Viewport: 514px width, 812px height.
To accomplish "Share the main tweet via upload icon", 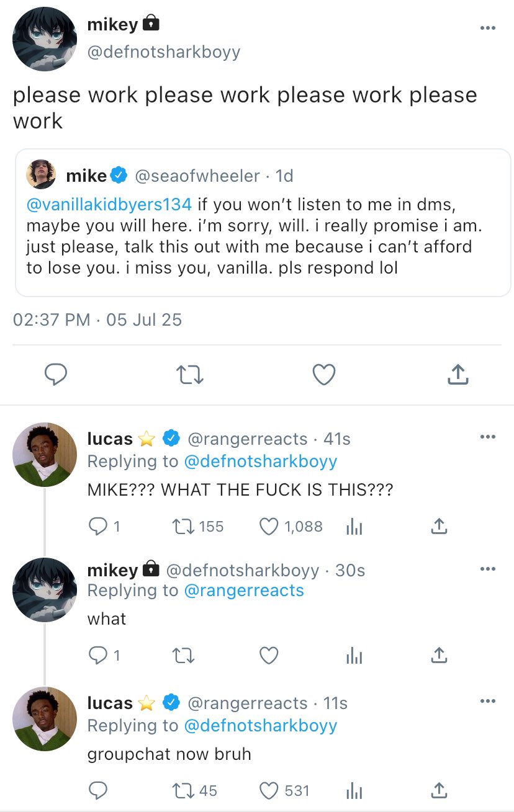I will [457, 374].
